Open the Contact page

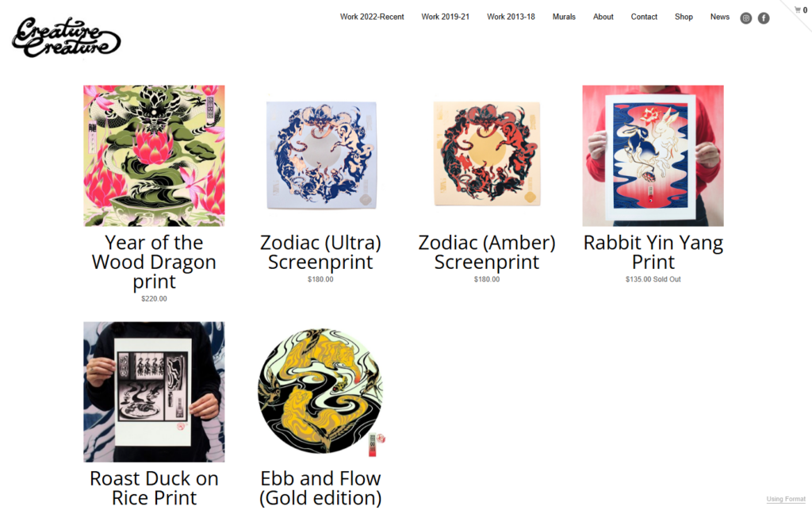644,17
